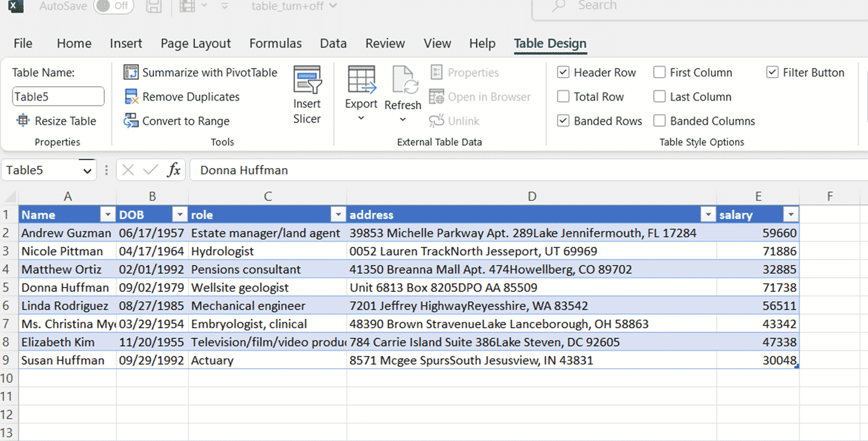Switch to the Insert tab
Image resolution: width=868 pixels, height=441 pixels.
126,44
